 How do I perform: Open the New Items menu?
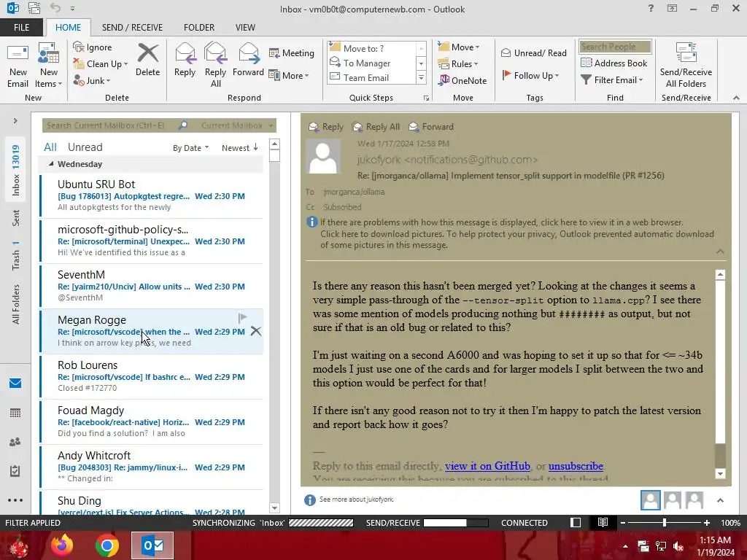49,66
